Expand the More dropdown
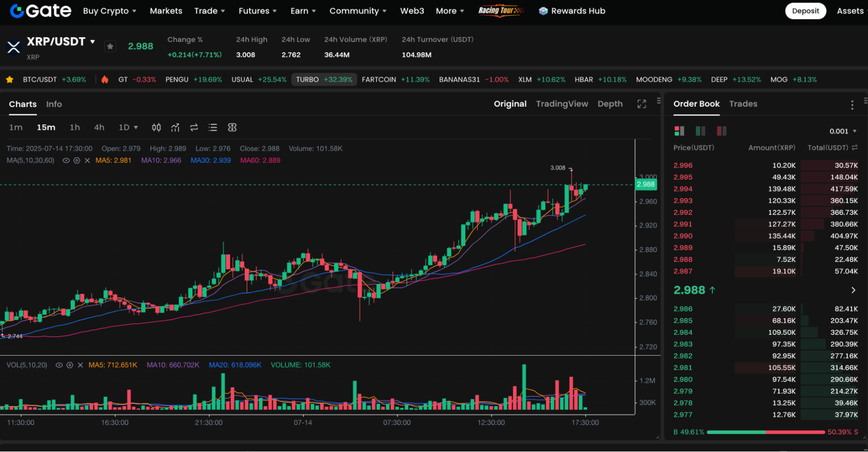 450,11
